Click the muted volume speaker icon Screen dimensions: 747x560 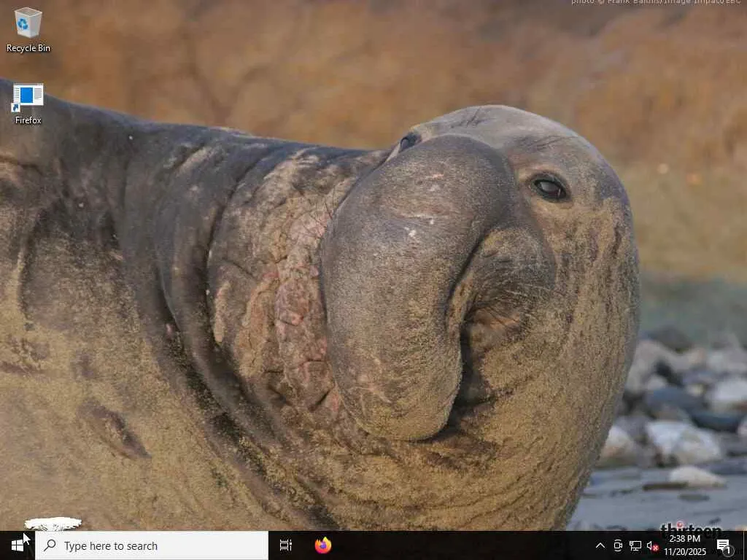(652, 545)
